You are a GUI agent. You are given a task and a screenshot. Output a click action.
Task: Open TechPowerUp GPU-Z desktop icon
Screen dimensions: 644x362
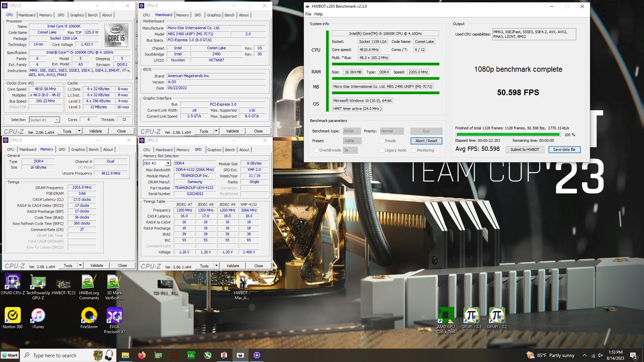(38, 287)
